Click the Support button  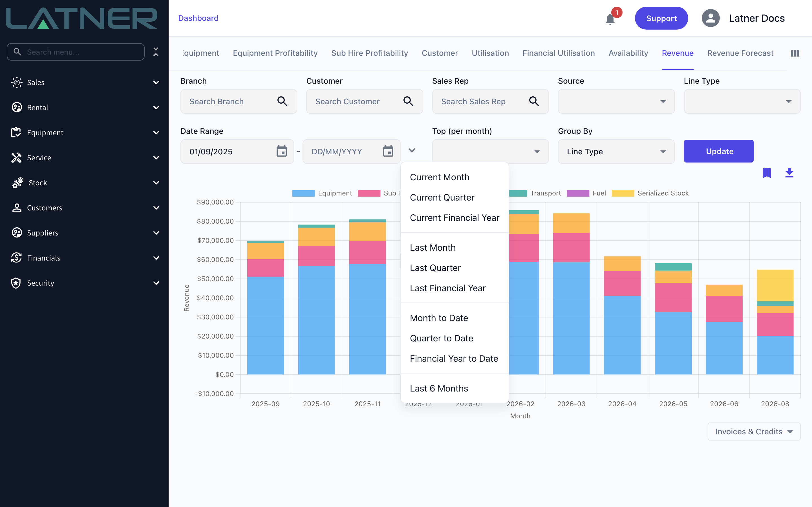click(661, 18)
